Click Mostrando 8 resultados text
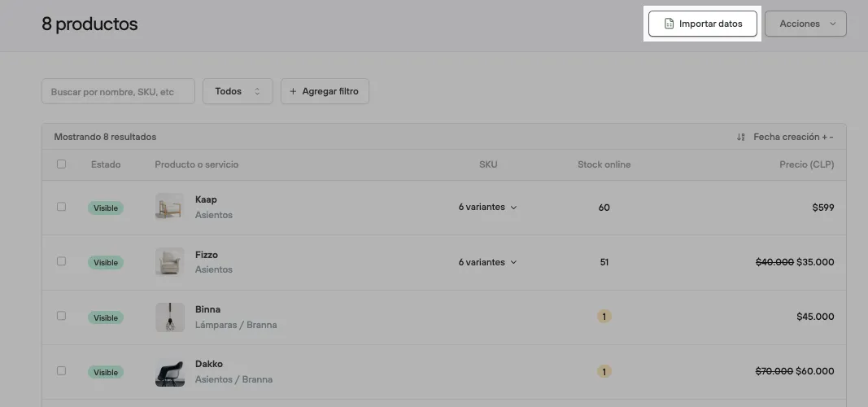 105,137
